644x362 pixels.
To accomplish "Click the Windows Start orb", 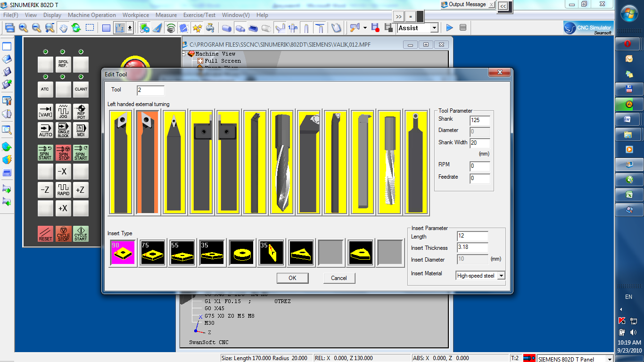I will pos(629,13).
